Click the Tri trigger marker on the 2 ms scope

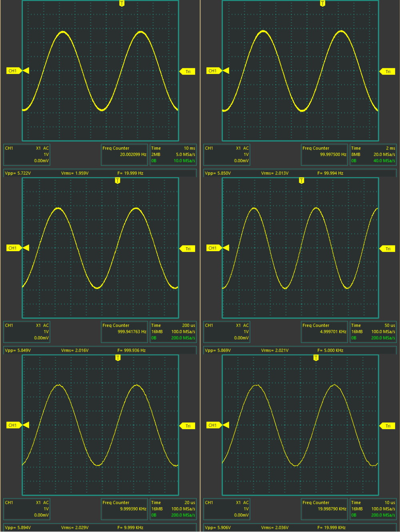(387, 72)
